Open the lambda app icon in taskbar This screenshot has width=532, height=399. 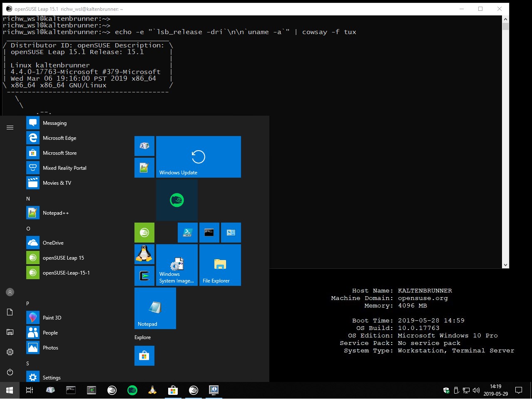pyautogui.click(x=50, y=390)
